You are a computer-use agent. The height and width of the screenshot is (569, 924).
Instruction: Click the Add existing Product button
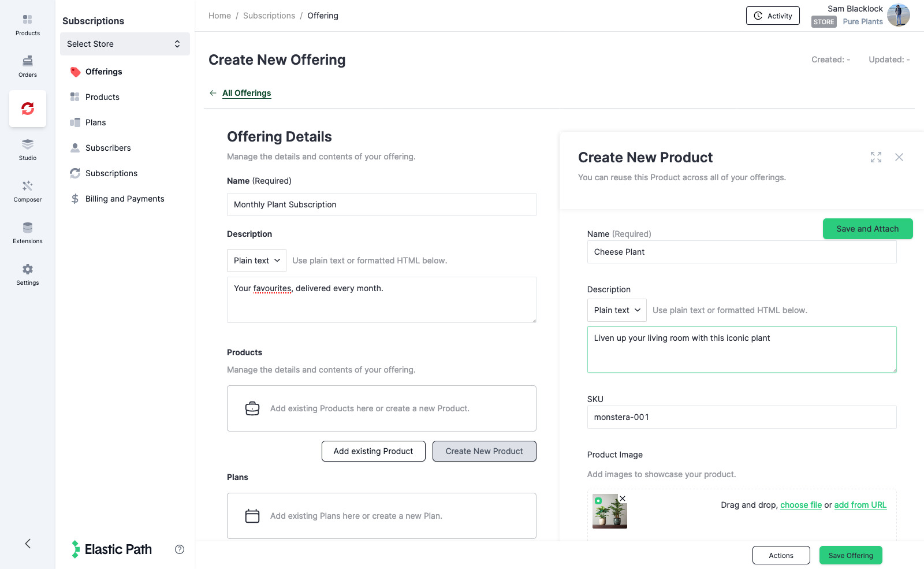click(x=373, y=451)
